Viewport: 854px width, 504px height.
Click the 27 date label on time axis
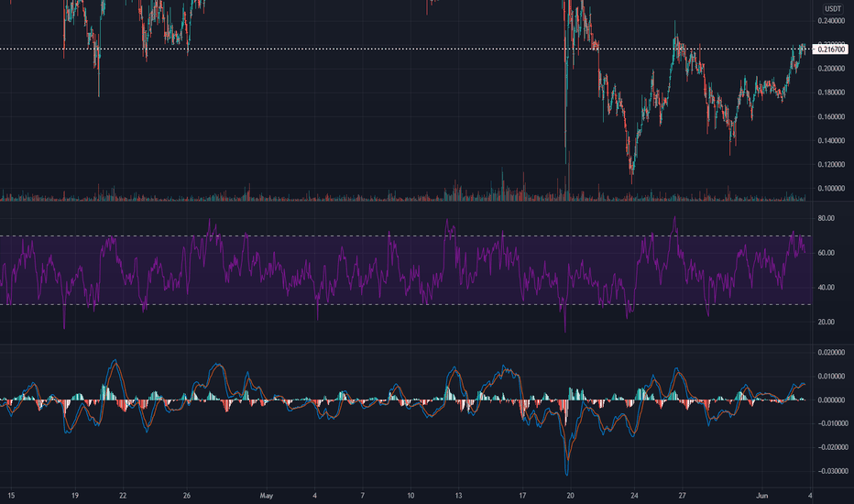683,496
